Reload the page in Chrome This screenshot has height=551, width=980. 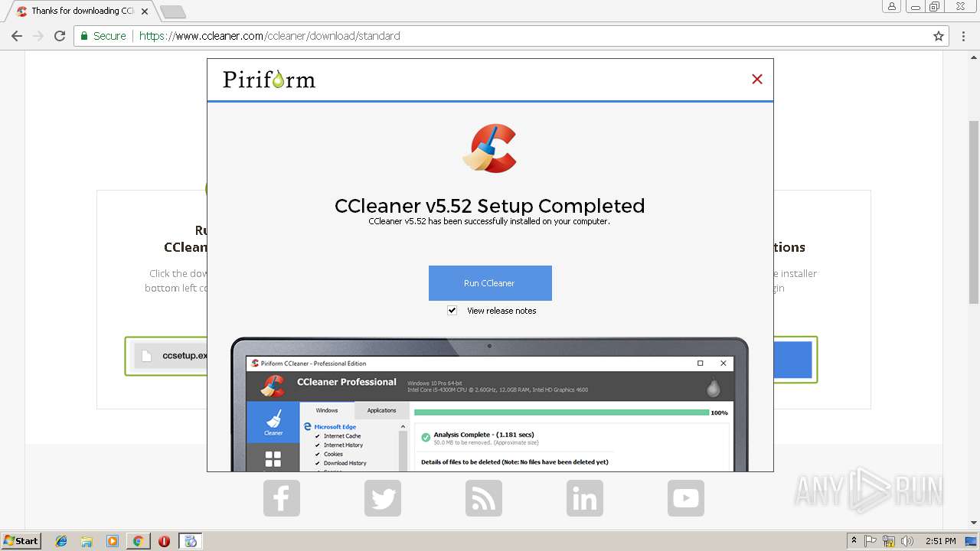pyautogui.click(x=60, y=36)
